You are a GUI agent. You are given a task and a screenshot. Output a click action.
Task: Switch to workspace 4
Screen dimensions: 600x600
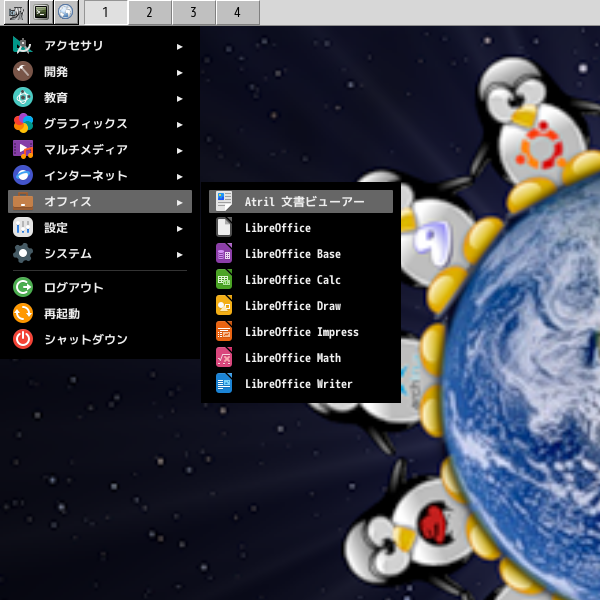coord(238,13)
